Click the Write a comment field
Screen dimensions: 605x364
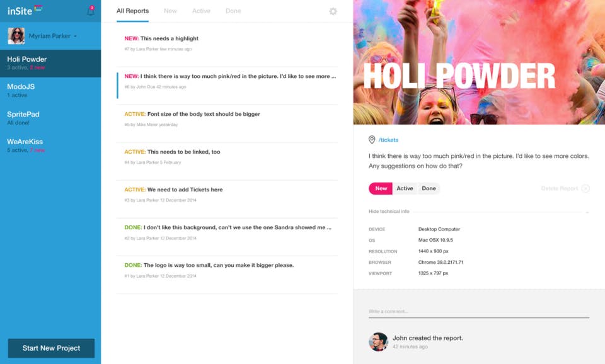(x=479, y=311)
